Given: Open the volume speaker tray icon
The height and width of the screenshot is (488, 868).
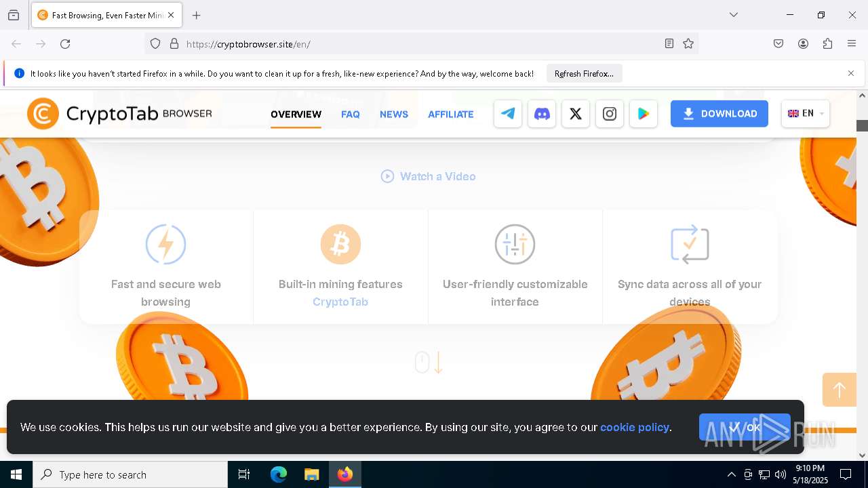Looking at the screenshot, I should click(x=781, y=474).
